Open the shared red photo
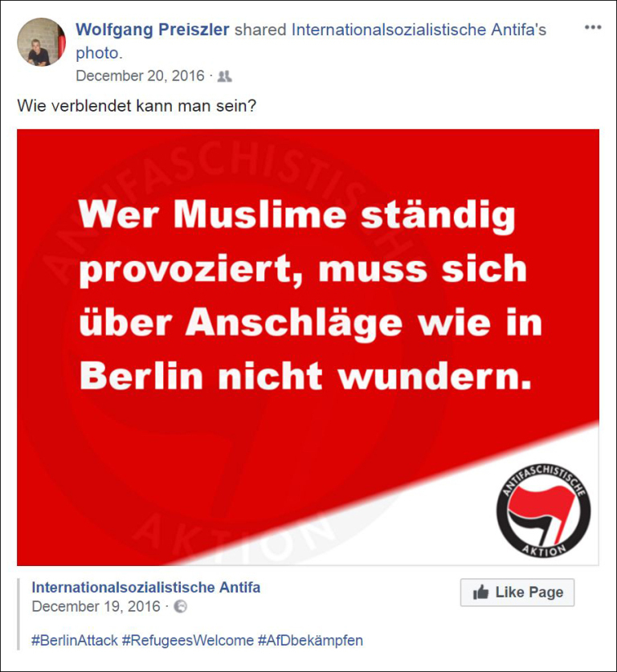This screenshot has width=617, height=672. click(308, 347)
